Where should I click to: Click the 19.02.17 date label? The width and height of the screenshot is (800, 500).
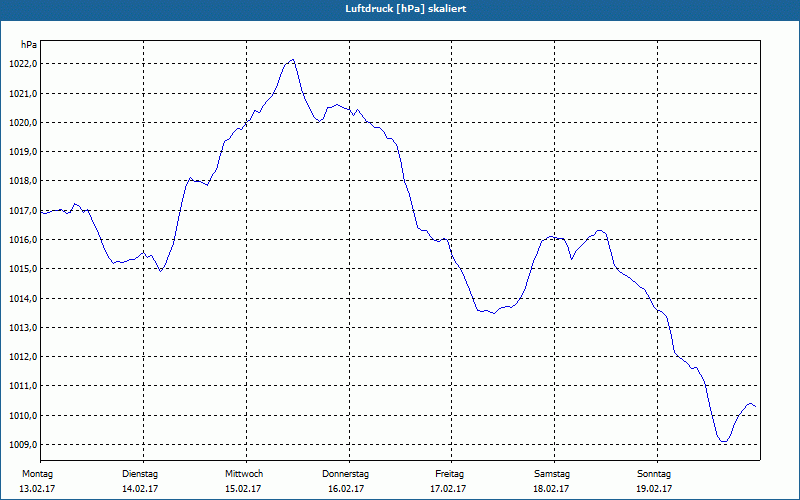click(654, 489)
